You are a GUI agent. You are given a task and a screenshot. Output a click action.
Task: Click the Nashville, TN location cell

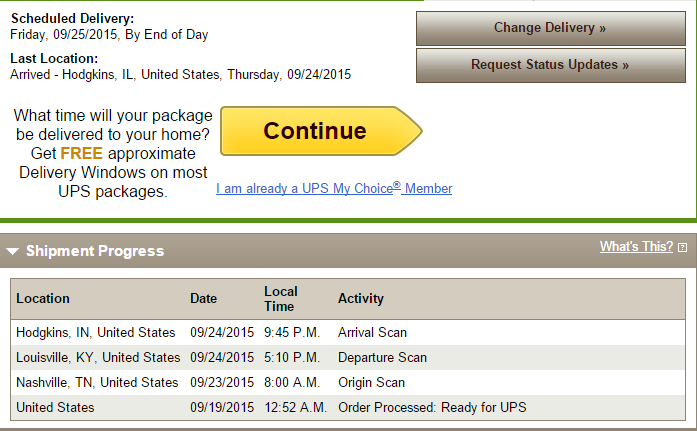[98, 382]
